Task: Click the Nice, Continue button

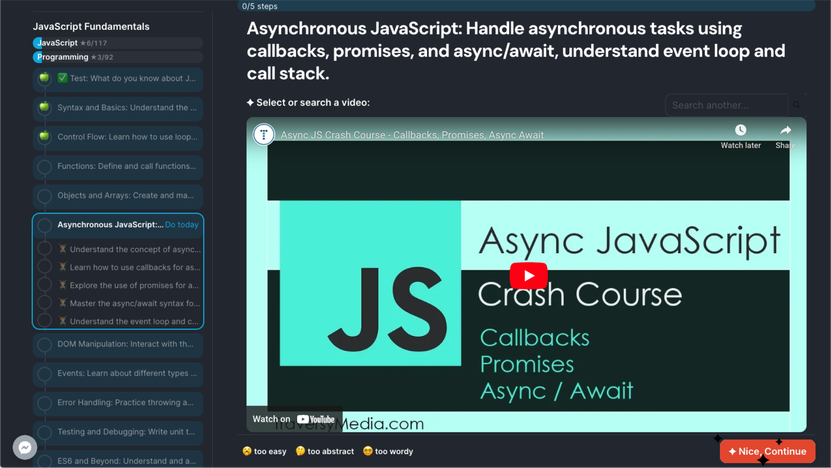Action: point(767,452)
